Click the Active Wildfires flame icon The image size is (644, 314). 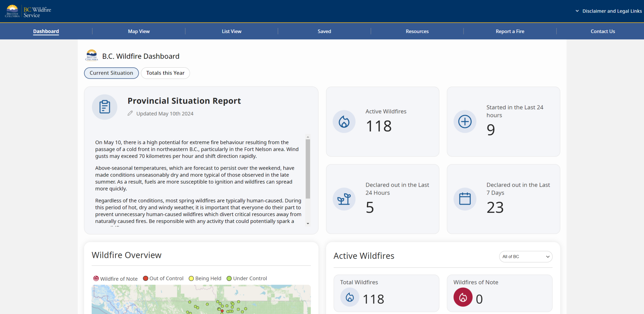(344, 121)
